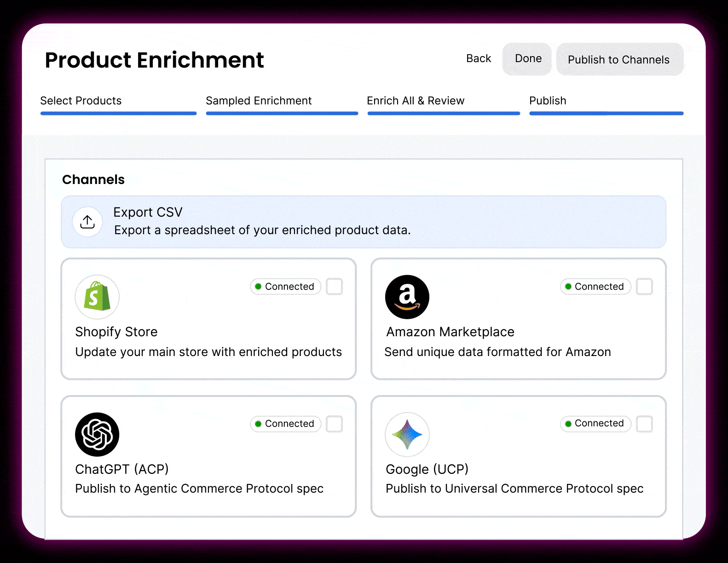Click 'Update your main store with enriched products'
This screenshot has width=728, height=563.
click(208, 352)
